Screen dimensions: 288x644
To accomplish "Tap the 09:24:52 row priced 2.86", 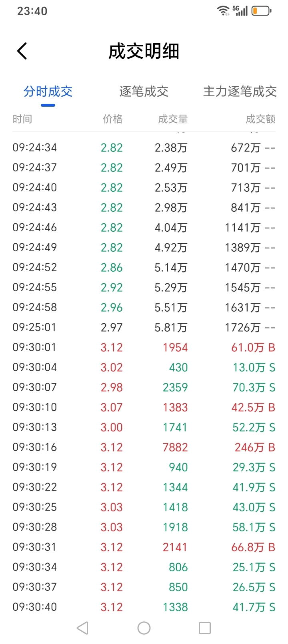I will [144, 267].
